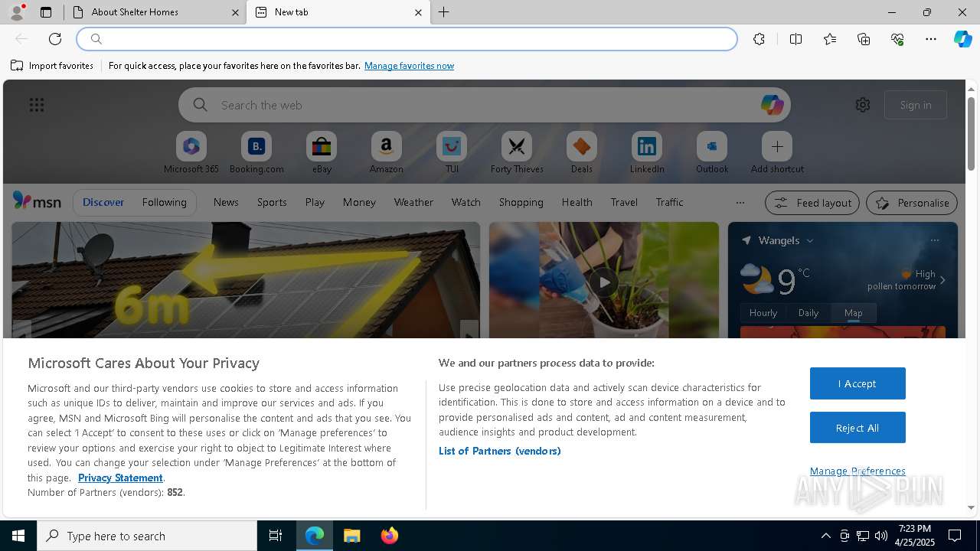980x551 pixels.
Task: Click the Personalise button
Action: coord(912,203)
